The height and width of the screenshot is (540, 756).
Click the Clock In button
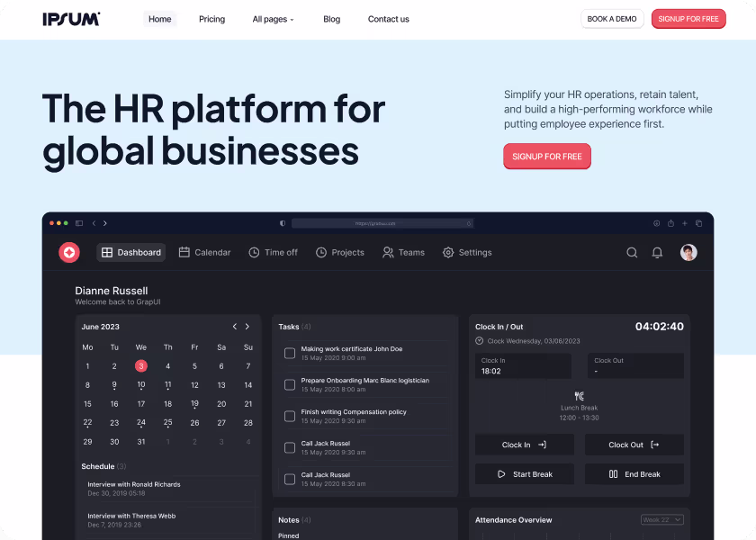click(524, 445)
